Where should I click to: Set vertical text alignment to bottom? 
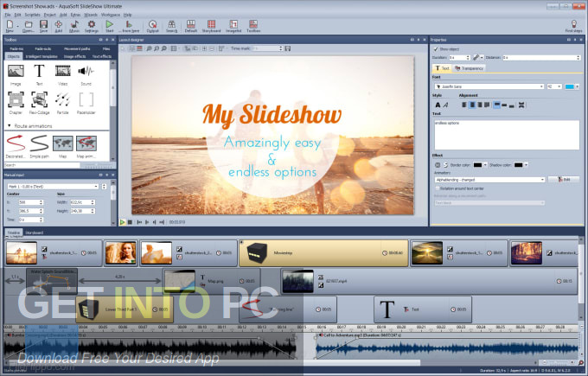click(x=512, y=105)
